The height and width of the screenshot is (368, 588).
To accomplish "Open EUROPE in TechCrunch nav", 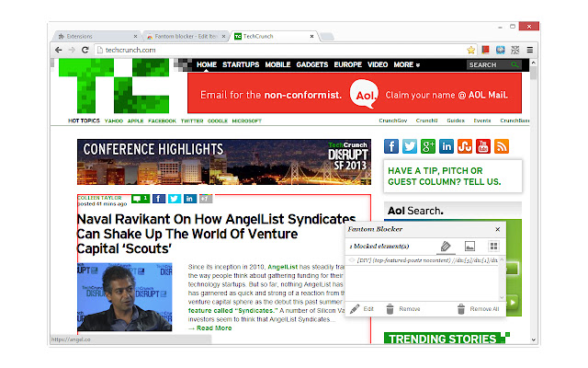I will pos(348,64).
